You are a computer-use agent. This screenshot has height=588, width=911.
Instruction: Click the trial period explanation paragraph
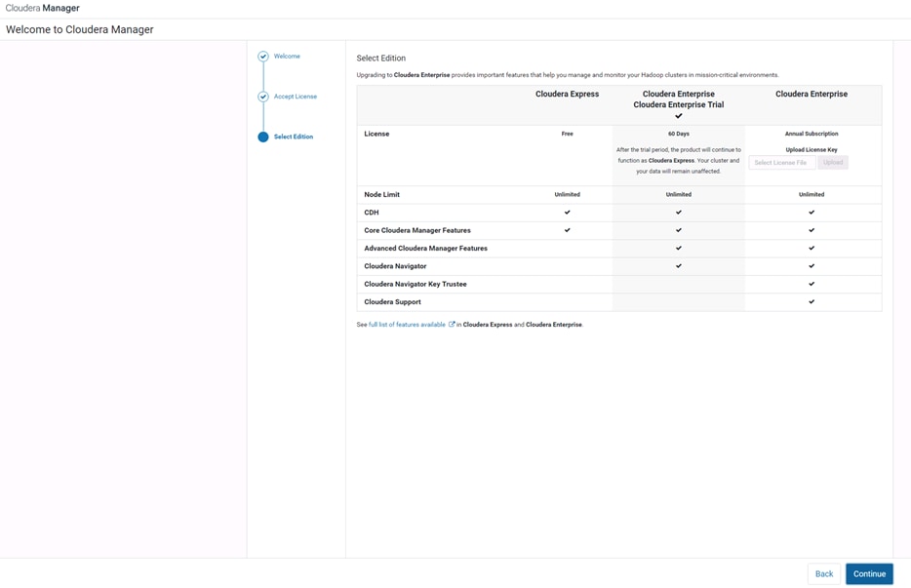(x=679, y=160)
